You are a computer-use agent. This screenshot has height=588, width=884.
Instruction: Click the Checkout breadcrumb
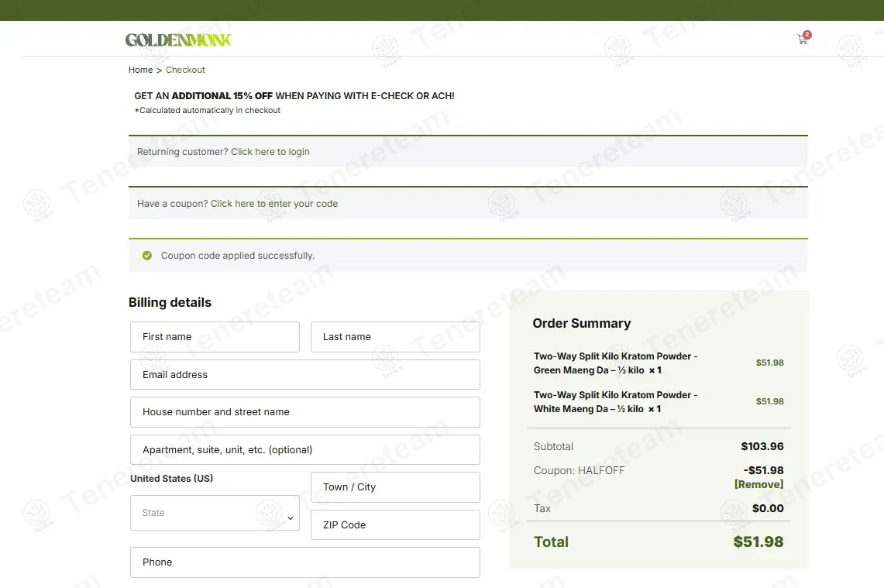(185, 70)
